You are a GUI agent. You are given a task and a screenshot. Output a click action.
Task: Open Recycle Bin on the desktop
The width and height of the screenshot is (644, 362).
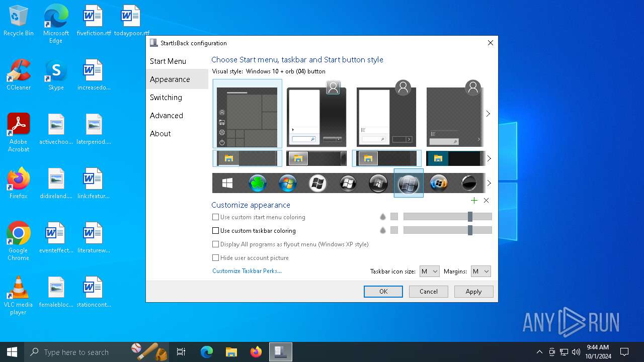(19, 21)
